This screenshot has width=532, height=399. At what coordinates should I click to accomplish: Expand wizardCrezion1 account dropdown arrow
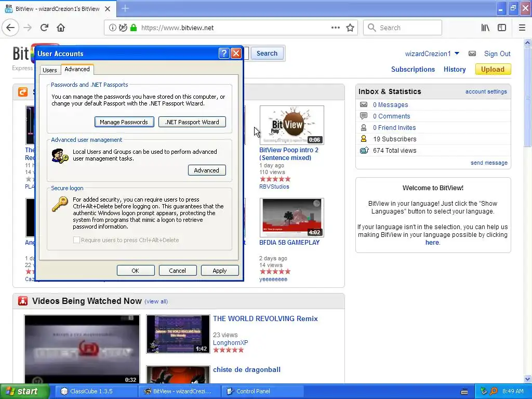click(457, 54)
